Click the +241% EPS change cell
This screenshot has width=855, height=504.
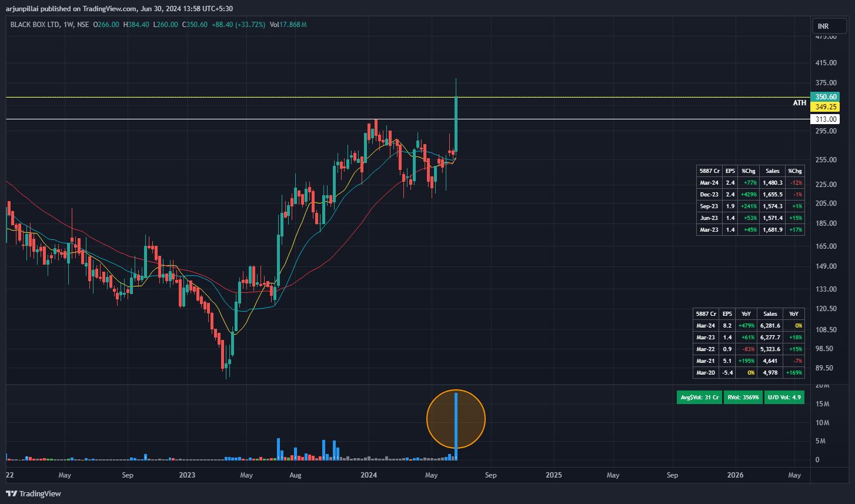[749, 206]
